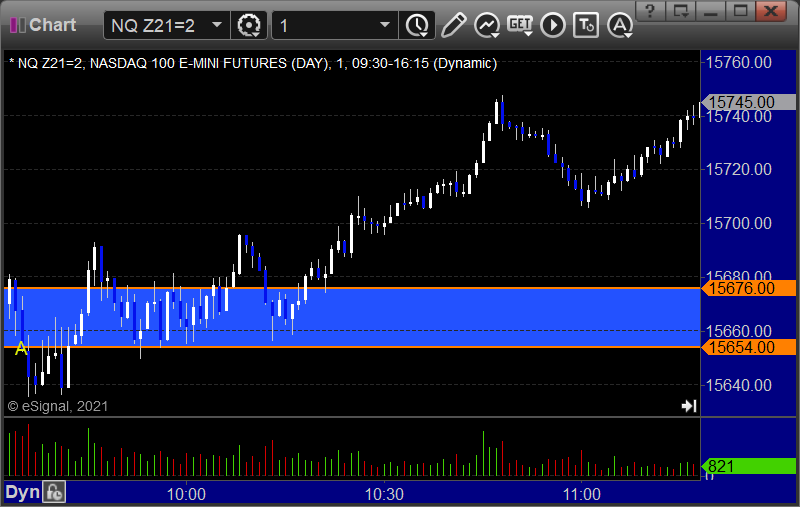Click the Dyn dynamic mode label

(x=22, y=493)
